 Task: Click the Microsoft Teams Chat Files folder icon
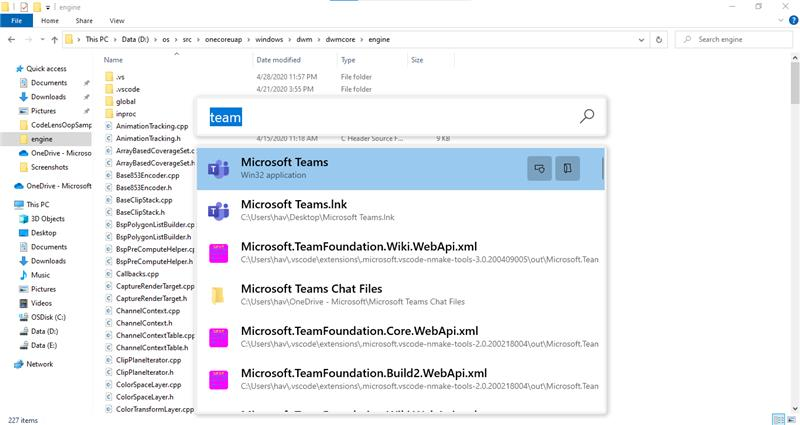(218, 295)
